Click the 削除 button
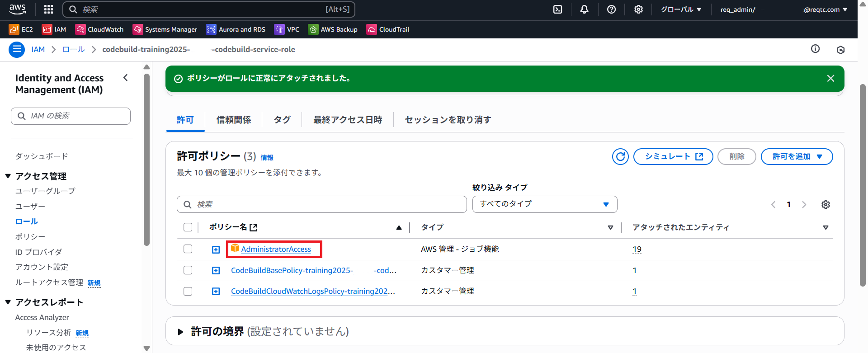 click(737, 156)
